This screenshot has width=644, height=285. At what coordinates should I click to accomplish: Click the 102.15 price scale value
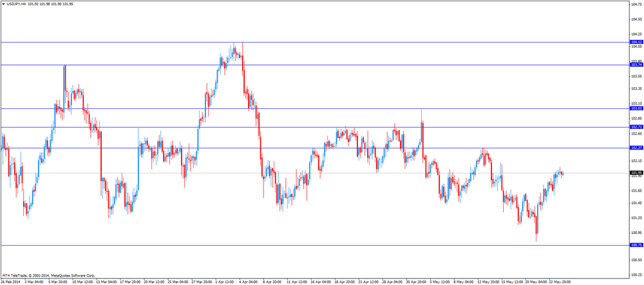(636, 161)
